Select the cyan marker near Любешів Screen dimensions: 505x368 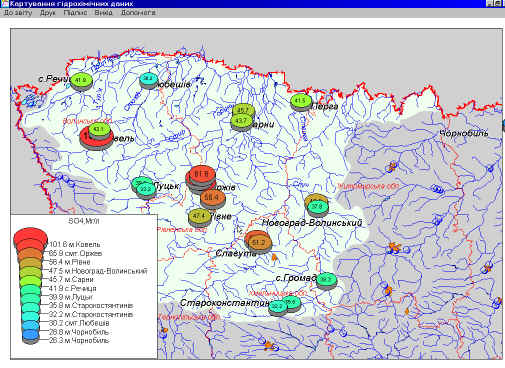(x=149, y=80)
